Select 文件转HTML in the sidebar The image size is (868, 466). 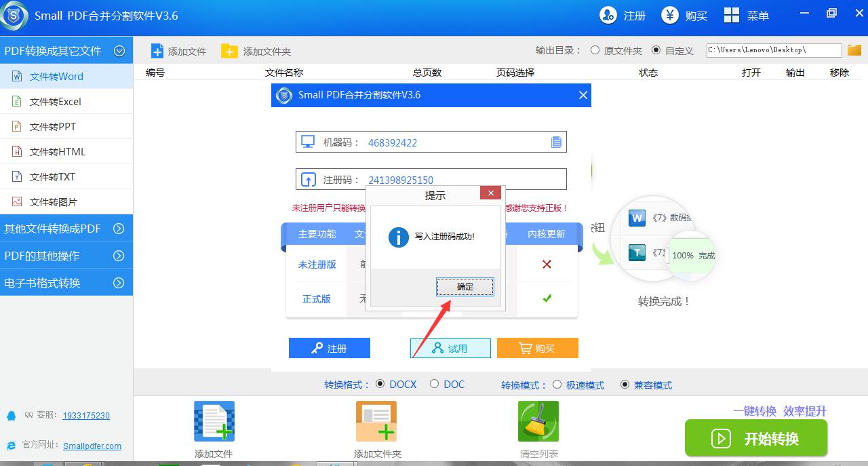[66, 152]
